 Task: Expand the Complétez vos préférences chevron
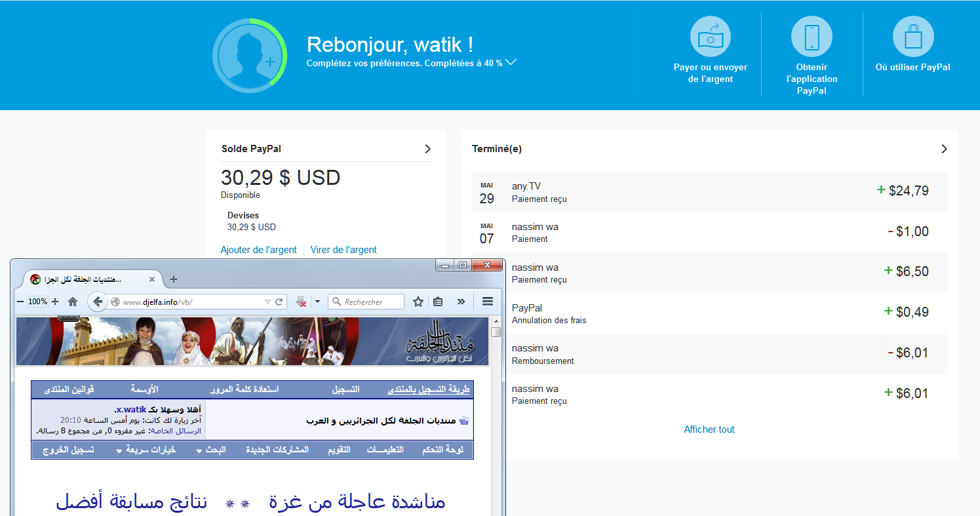[x=511, y=62]
